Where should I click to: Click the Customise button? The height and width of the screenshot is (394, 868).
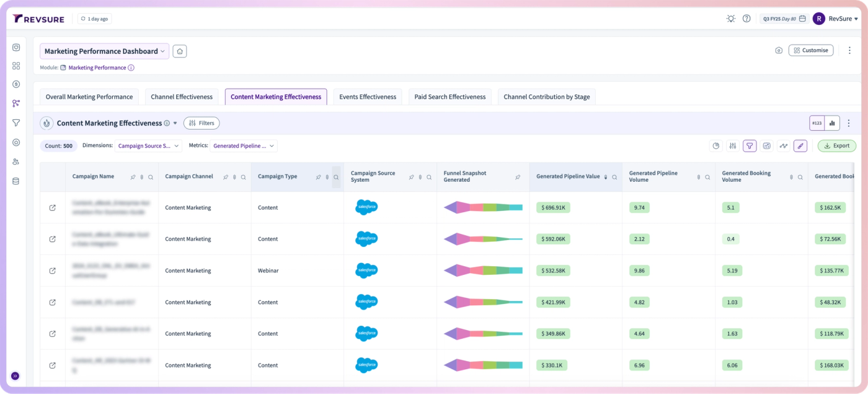click(811, 50)
